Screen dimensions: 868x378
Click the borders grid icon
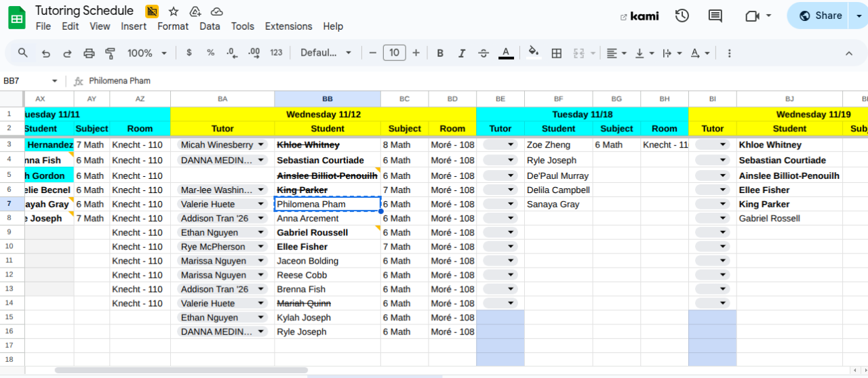tap(557, 53)
